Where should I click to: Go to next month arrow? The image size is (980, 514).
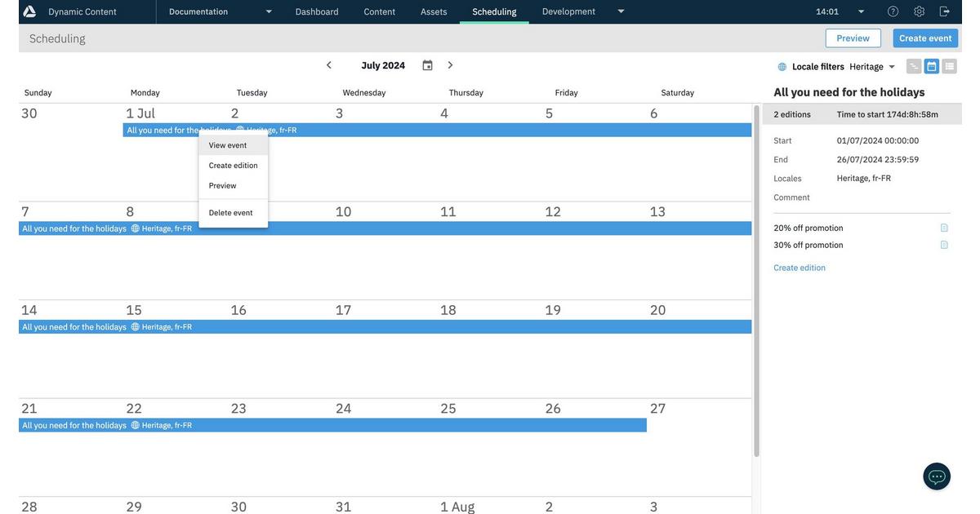[450, 65]
